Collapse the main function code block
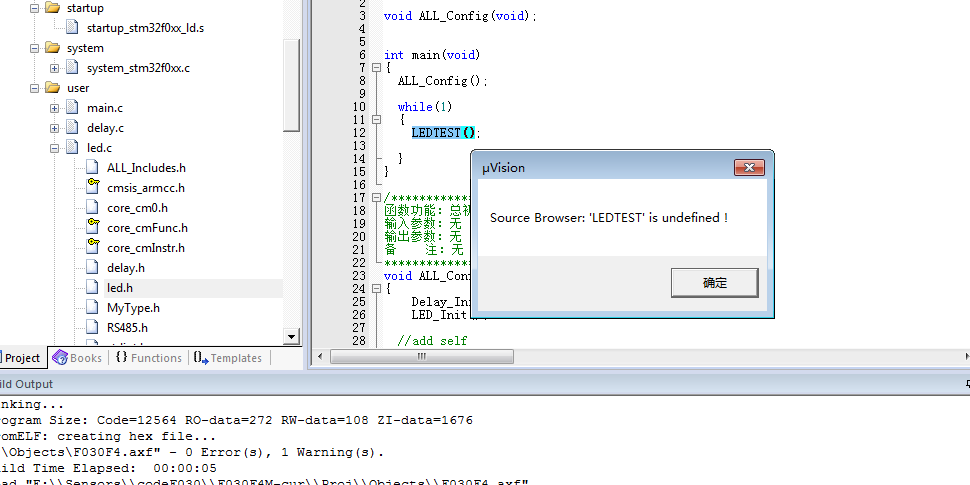The image size is (970, 485). 376,67
